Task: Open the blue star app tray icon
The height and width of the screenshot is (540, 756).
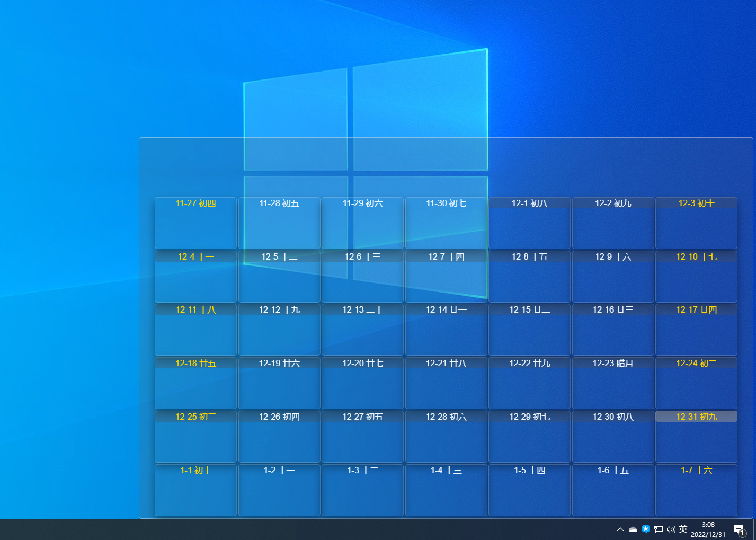Action: click(x=646, y=529)
